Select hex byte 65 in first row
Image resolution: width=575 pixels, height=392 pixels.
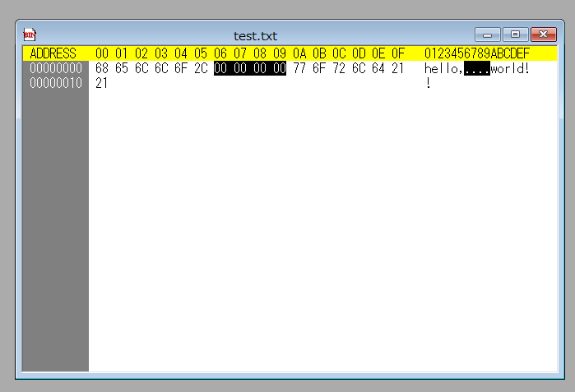pyautogui.click(x=122, y=68)
